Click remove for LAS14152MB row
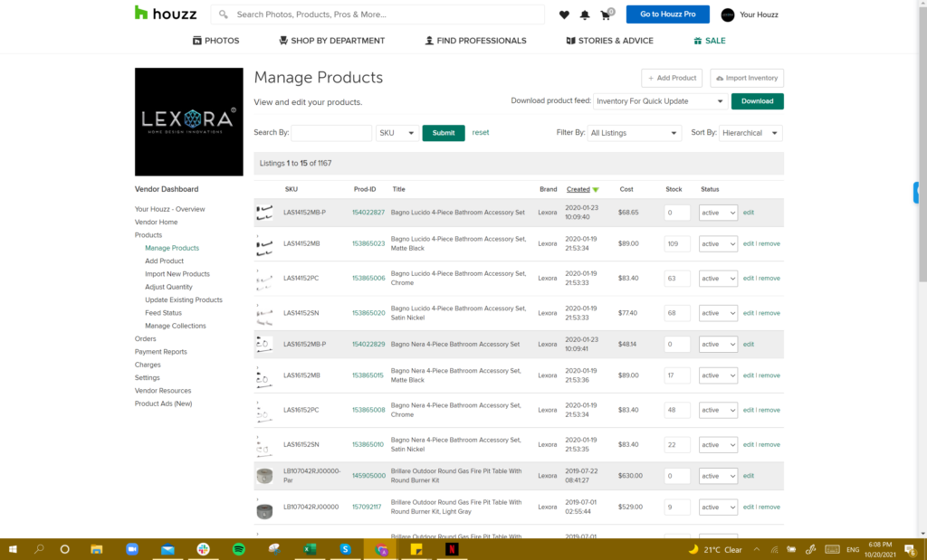 [x=769, y=243]
